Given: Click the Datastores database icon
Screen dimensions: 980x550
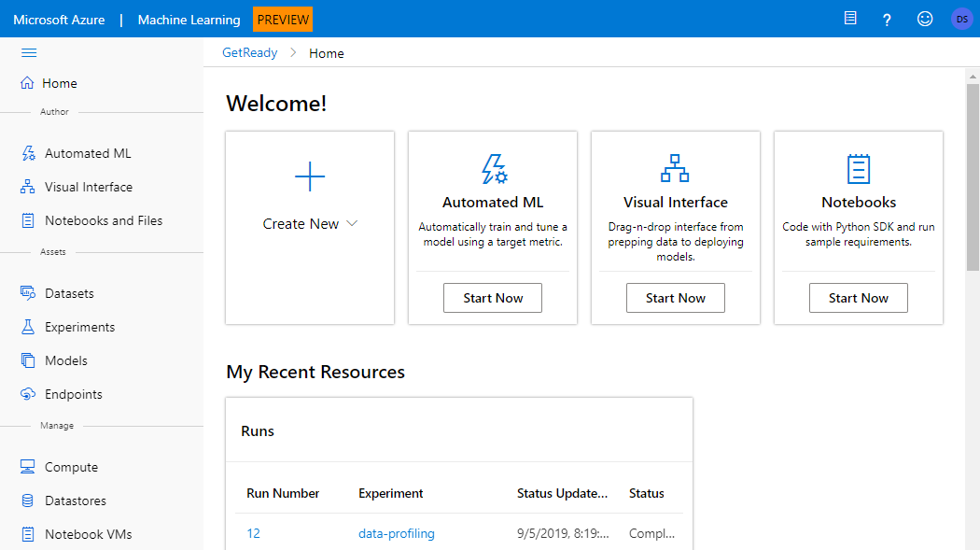Looking at the screenshot, I should 27,500.
